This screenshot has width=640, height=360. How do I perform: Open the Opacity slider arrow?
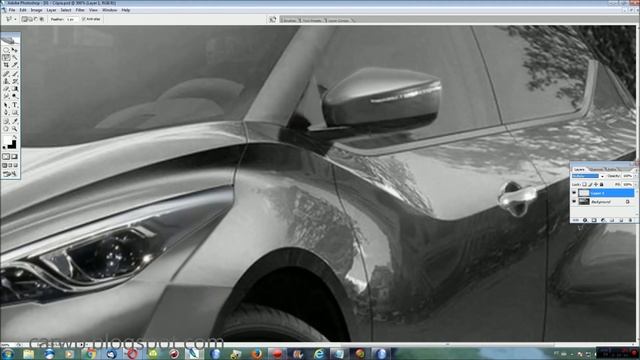(x=636, y=176)
